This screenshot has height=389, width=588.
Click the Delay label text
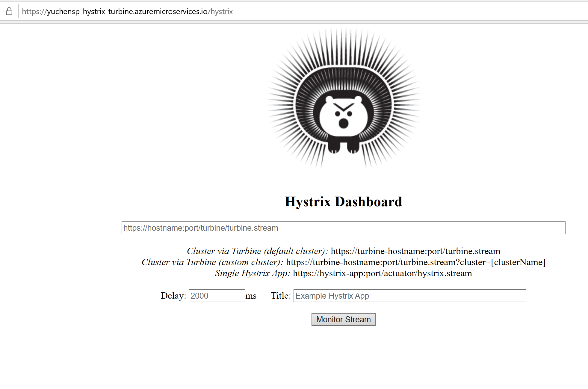coord(173,296)
